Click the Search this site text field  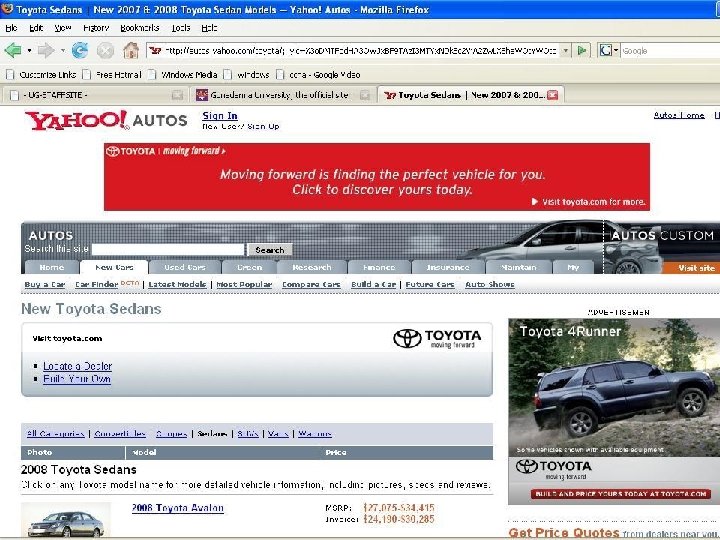click(168, 249)
